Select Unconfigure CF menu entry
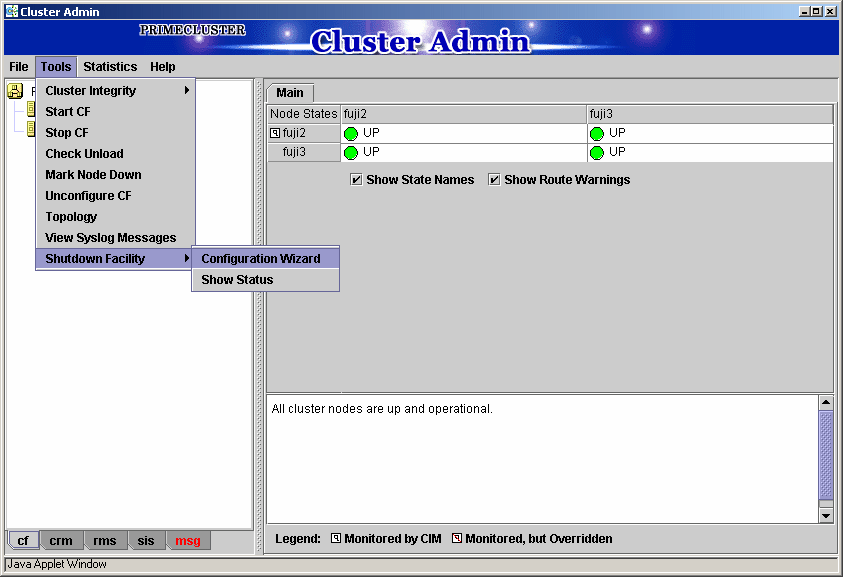The height and width of the screenshot is (577, 843). (116, 195)
